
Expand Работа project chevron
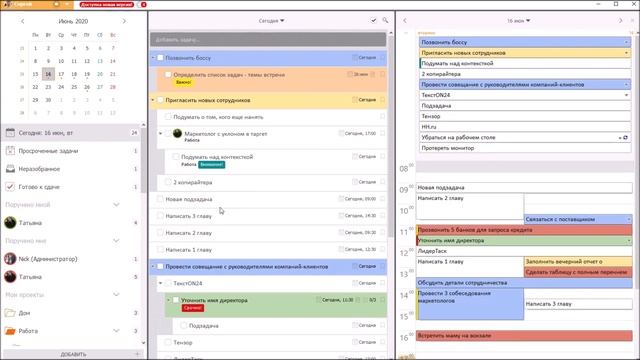click(x=116, y=331)
